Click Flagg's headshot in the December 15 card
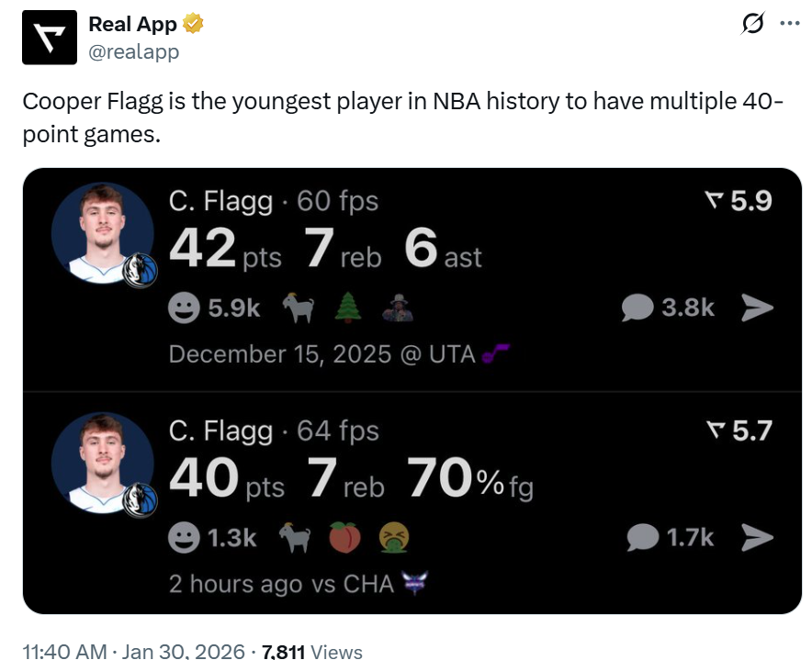Viewport: 812px width, 660px height. pos(102,232)
